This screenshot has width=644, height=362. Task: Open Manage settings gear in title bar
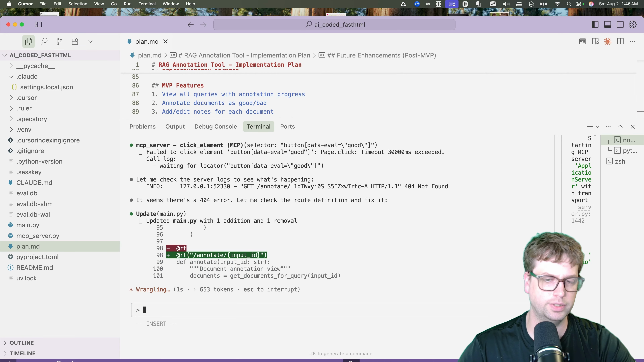tap(632, 24)
